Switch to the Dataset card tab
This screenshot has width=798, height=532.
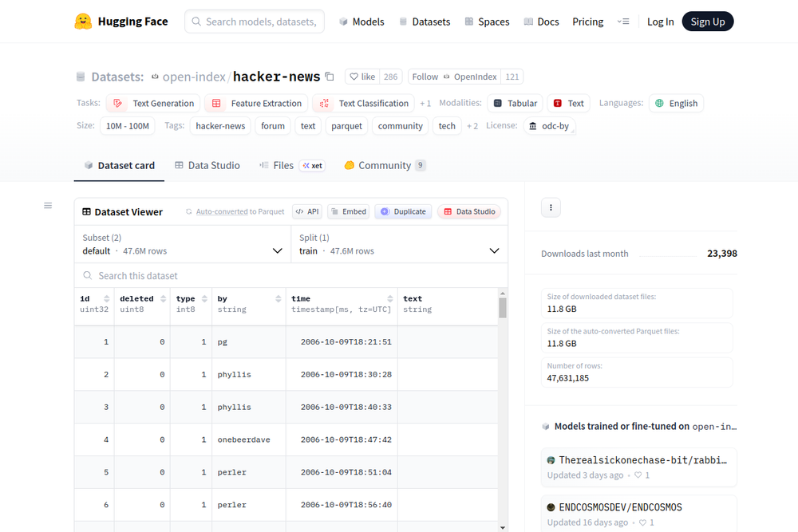pyautogui.click(x=119, y=165)
